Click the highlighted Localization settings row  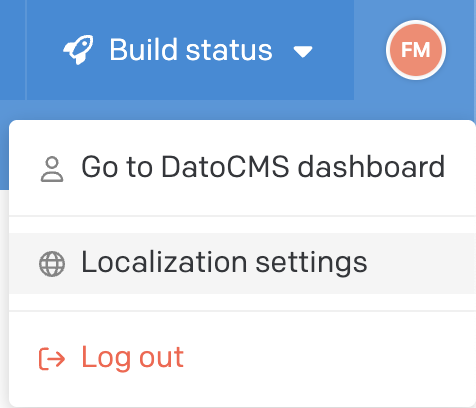coord(242,263)
